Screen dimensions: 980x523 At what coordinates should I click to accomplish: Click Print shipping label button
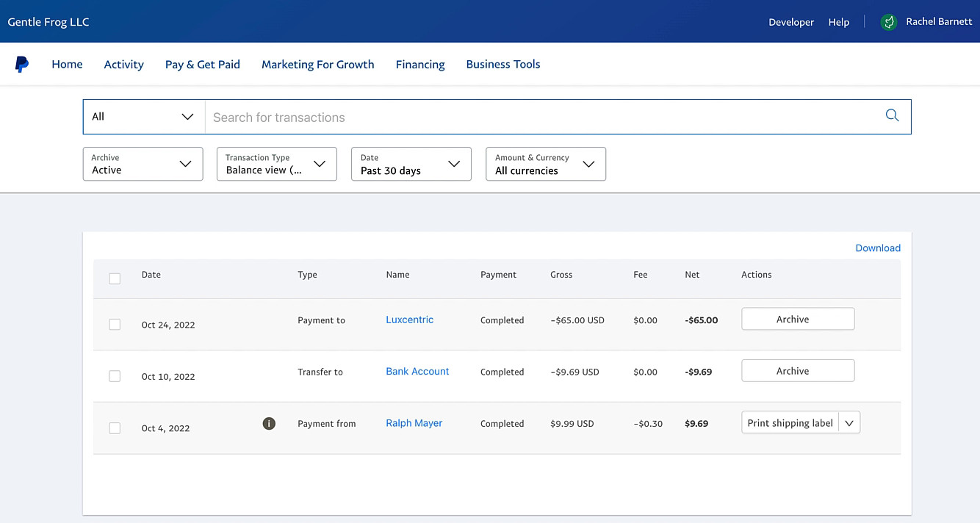point(790,422)
